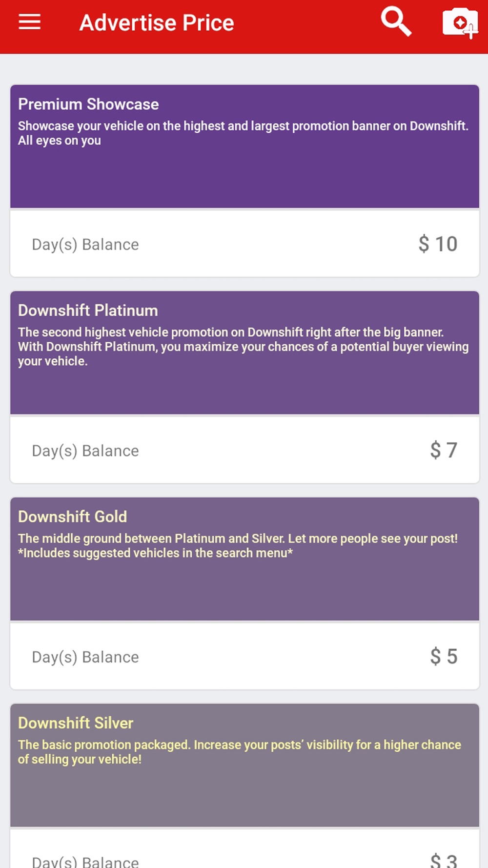Tap the search magnifier icon
Viewport: 488px width, 868px height.
(396, 22)
